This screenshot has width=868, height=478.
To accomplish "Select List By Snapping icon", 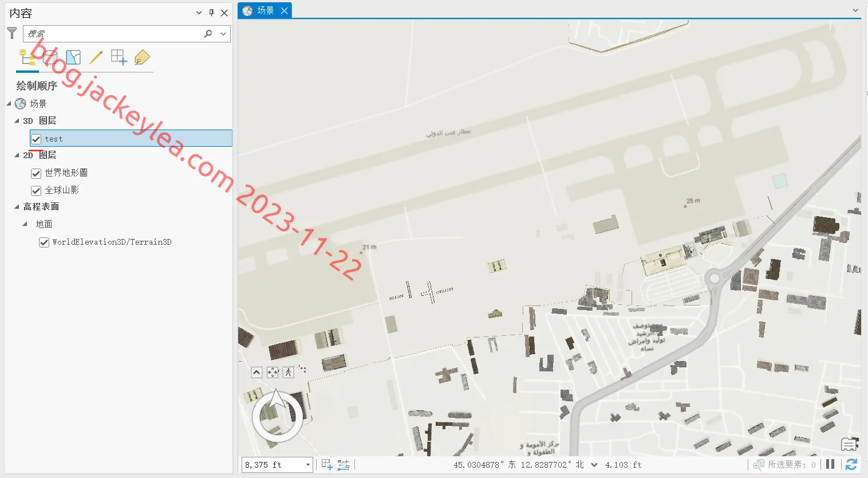I will point(119,57).
